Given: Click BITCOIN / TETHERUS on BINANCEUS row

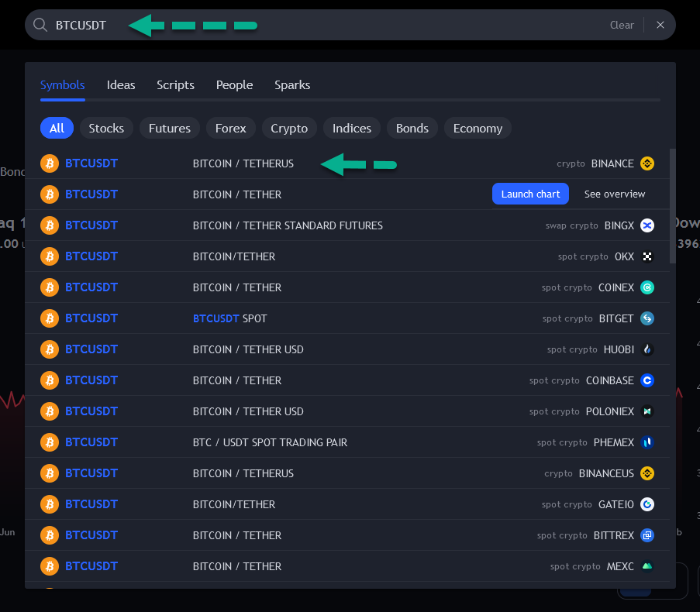Looking at the screenshot, I should (x=243, y=473).
